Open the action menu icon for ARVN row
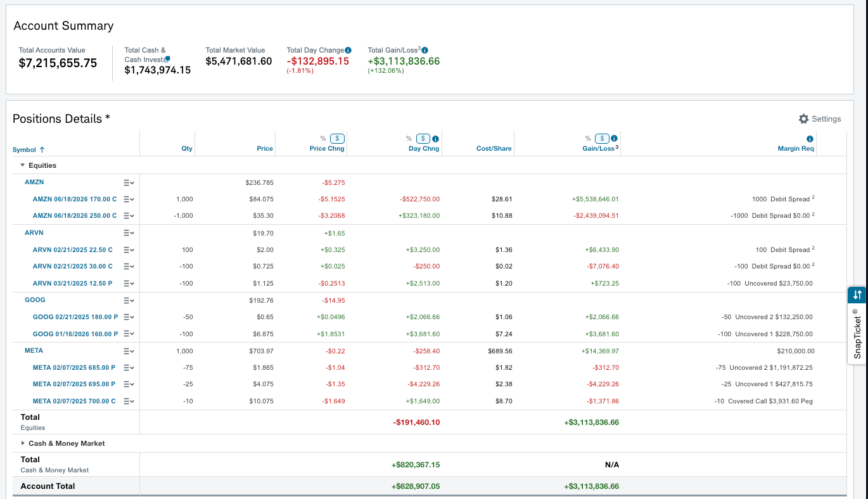This screenshot has height=499, width=868. pyautogui.click(x=129, y=233)
